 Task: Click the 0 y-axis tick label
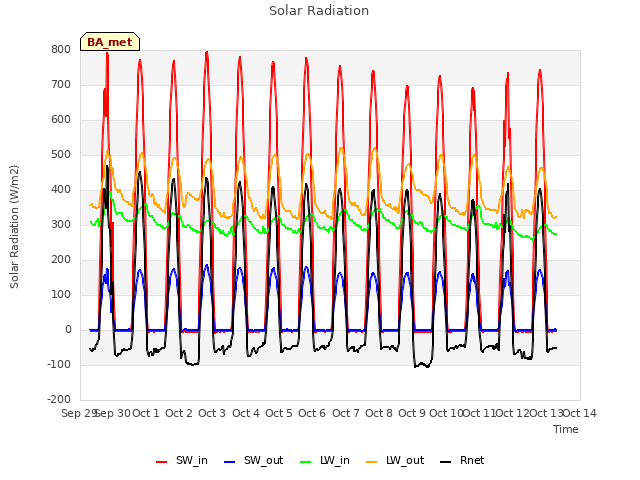tap(68, 330)
